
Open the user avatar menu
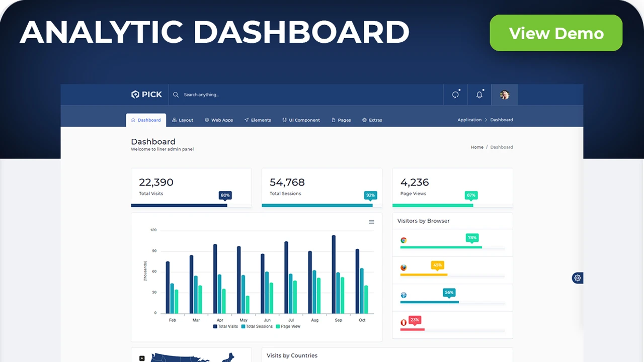coord(505,95)
